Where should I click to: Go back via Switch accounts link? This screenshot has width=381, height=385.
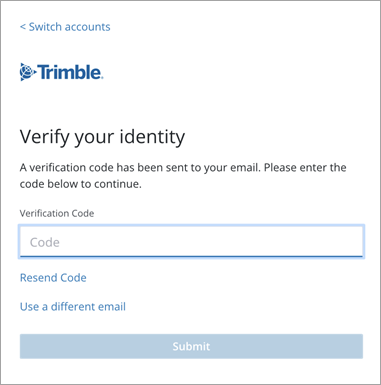click(65, 27)
